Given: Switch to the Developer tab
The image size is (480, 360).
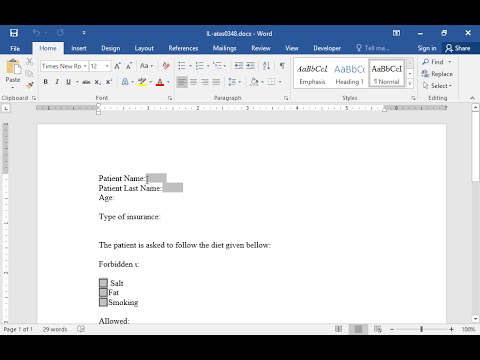Looking at the screenshot, I should point(327,48).
